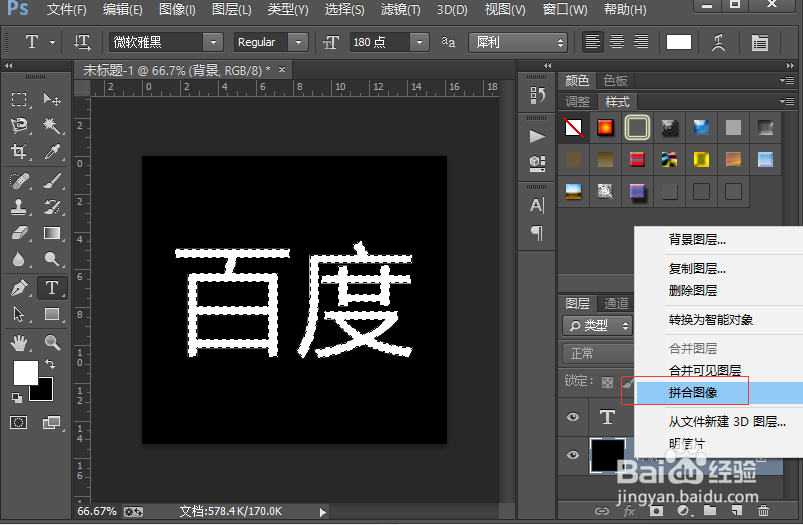The image size is (803, 525).
Task: Select the Blur tool
Action: (x=19, y=259)
